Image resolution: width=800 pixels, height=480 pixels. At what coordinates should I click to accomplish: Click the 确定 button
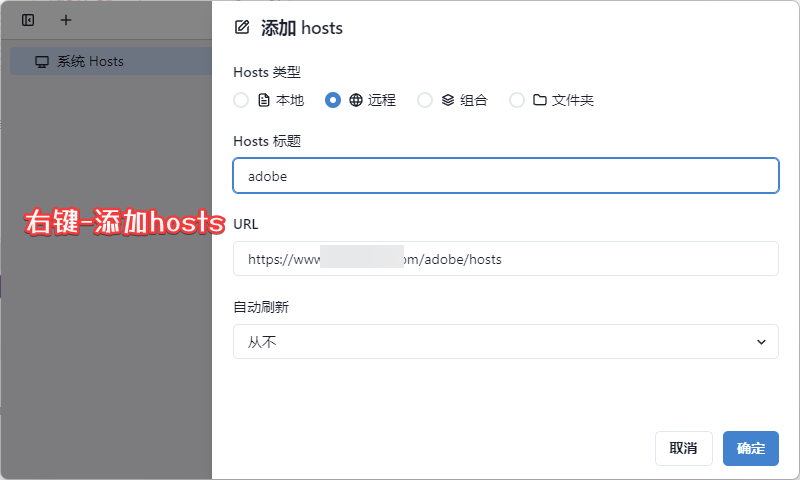click(751, 448)
